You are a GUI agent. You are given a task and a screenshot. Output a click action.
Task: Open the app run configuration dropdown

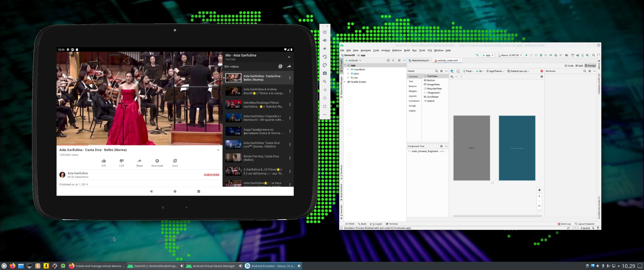click(488, 55)
